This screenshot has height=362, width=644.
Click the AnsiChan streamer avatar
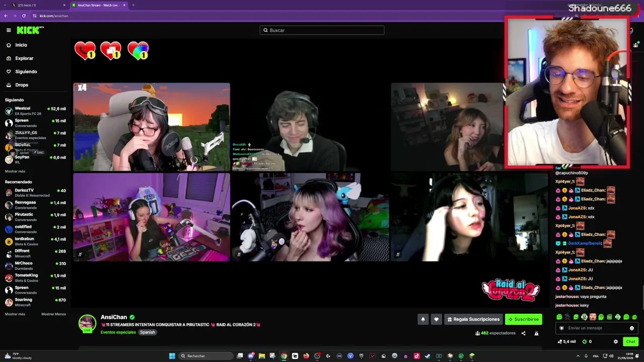pos(87,323)
